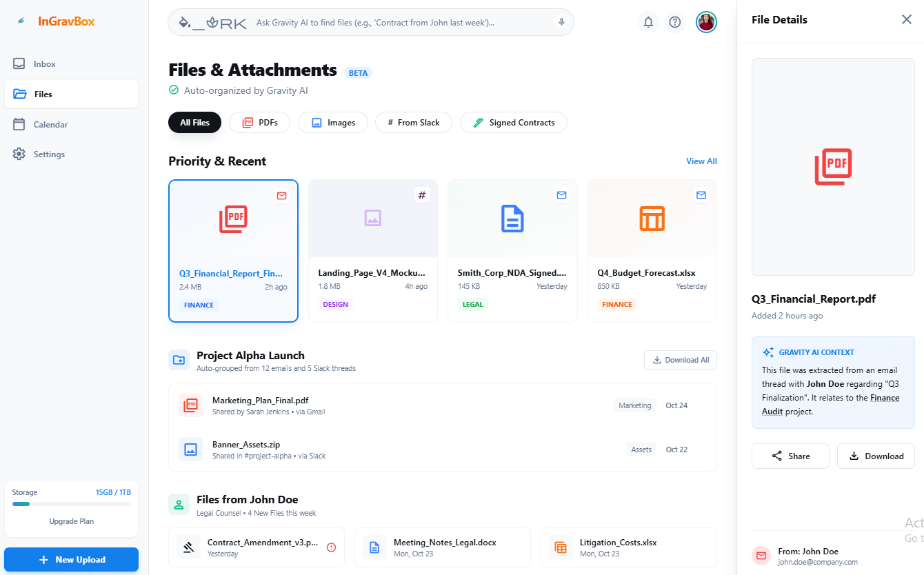
Task: Open the help question mark icon
Action: [x=675, y=22]
